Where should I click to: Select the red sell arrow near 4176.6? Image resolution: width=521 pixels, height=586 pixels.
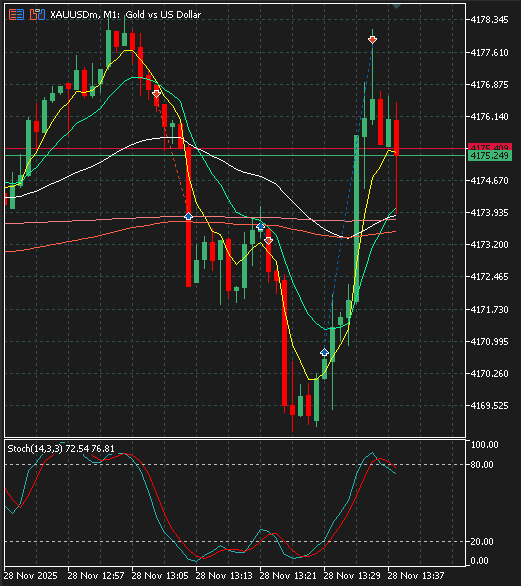156,94
